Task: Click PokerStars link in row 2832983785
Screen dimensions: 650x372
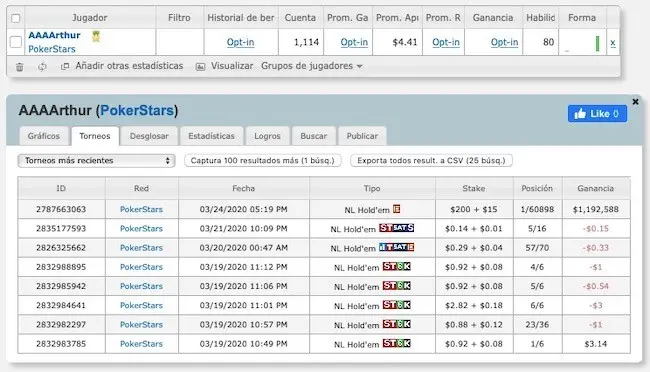Action: click(x=141, y=344)
